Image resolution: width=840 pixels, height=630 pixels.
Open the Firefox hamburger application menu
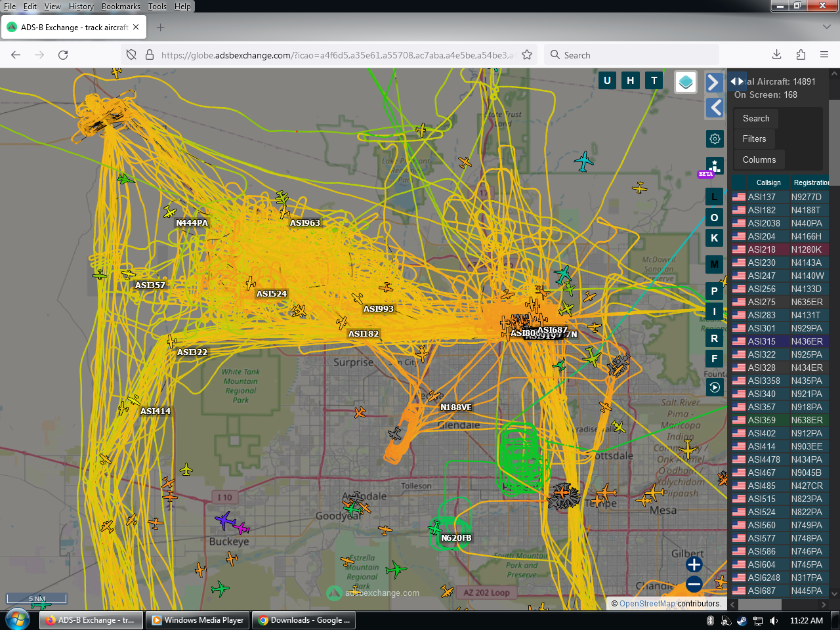coord(824,55)
